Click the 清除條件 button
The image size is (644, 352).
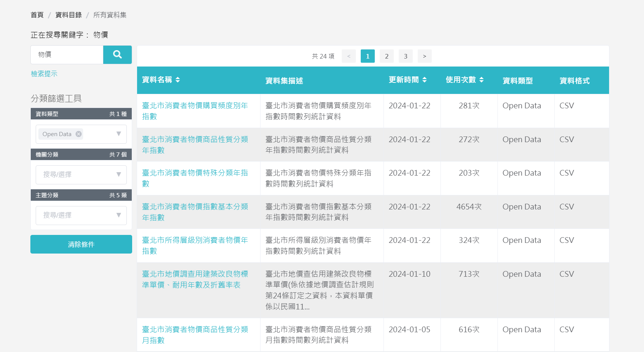[x=81, y=244]
